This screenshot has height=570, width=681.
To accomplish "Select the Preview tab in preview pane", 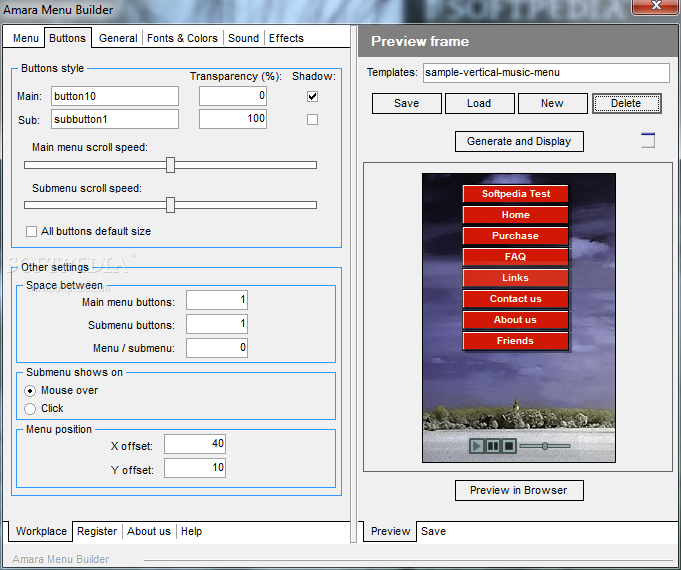I will pos(390,531).
